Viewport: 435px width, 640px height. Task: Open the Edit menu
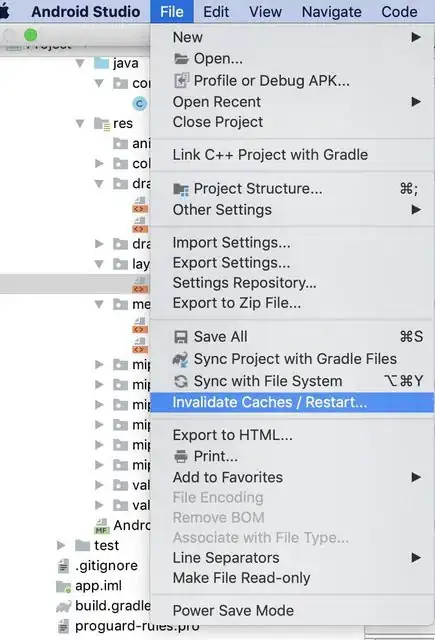coord(216,12)
